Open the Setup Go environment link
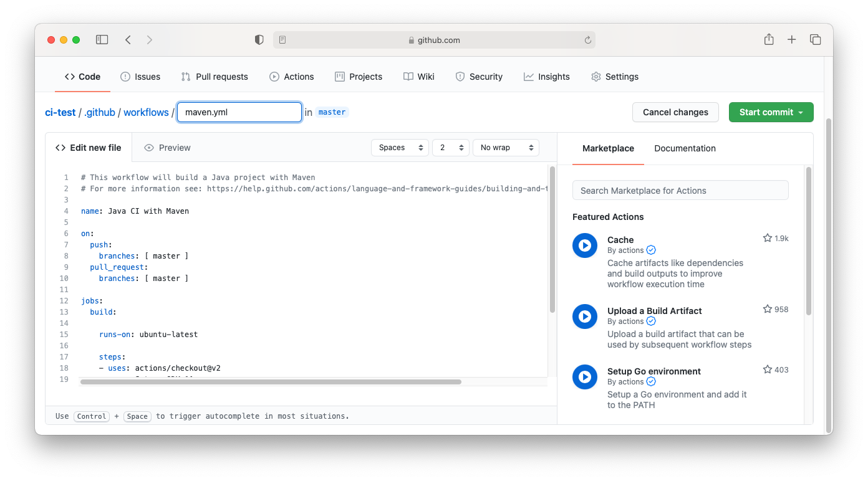Image resolution: width=868 pixels, height=481 pixels. click(x=654, y=371)
